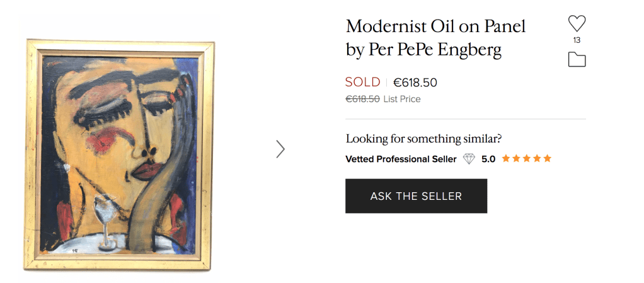Click the 'List Price' label text
This screenshot has width=644, height=283.
click(401, 99)
